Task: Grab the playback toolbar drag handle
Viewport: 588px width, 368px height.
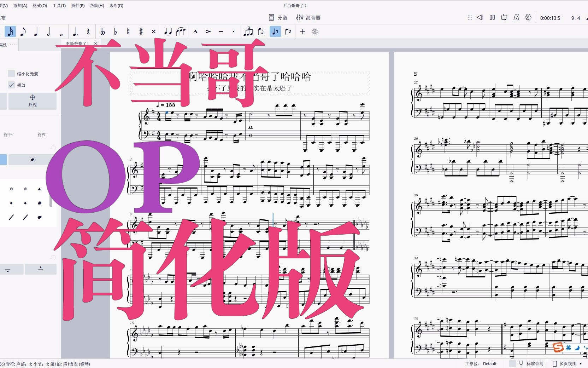Action: click(470, 17)
